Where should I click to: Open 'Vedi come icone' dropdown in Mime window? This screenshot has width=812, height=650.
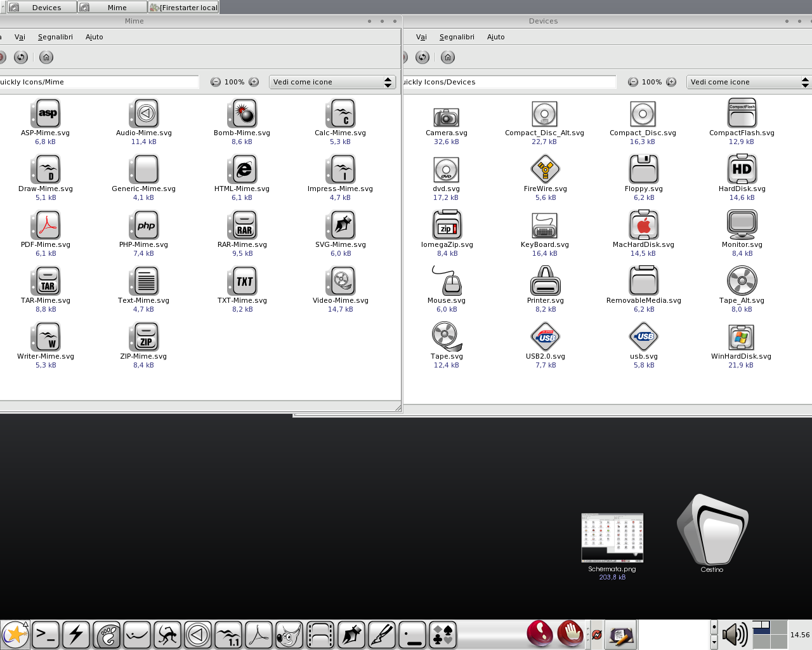332,82
